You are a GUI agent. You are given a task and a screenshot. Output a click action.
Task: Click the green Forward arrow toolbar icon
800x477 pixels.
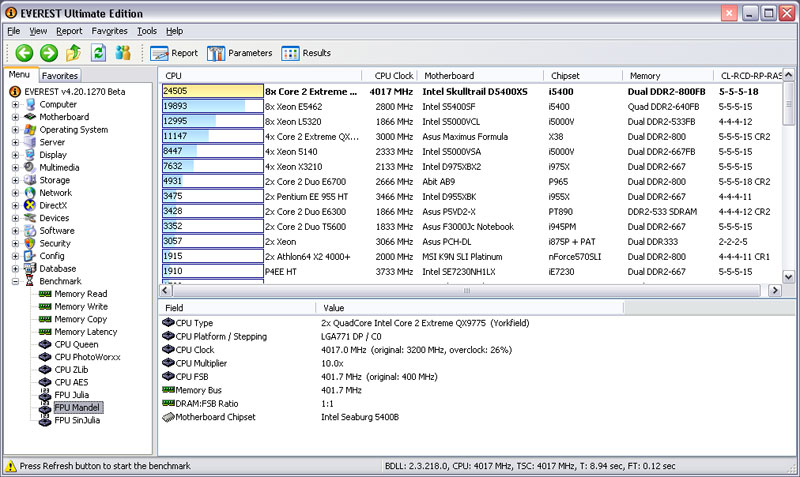49,53
